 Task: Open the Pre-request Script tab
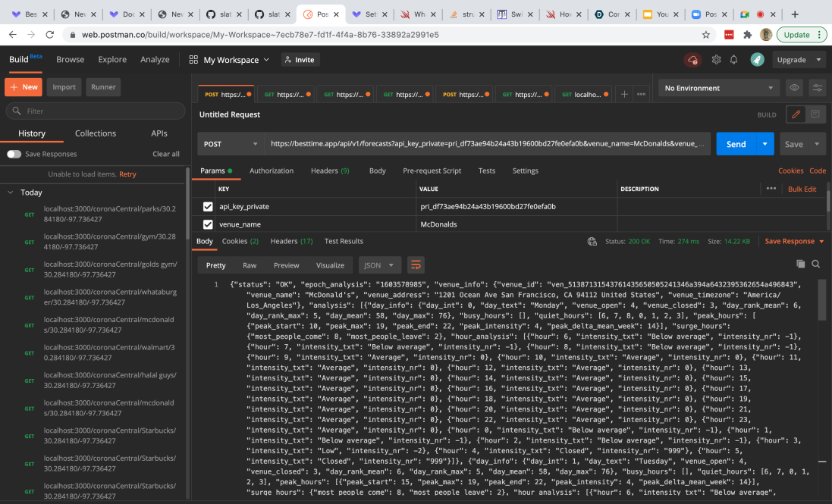(432, 171)
